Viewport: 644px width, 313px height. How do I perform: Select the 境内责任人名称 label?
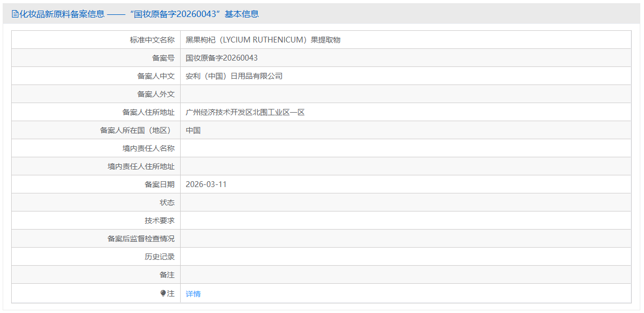click(x=148, y=148)
